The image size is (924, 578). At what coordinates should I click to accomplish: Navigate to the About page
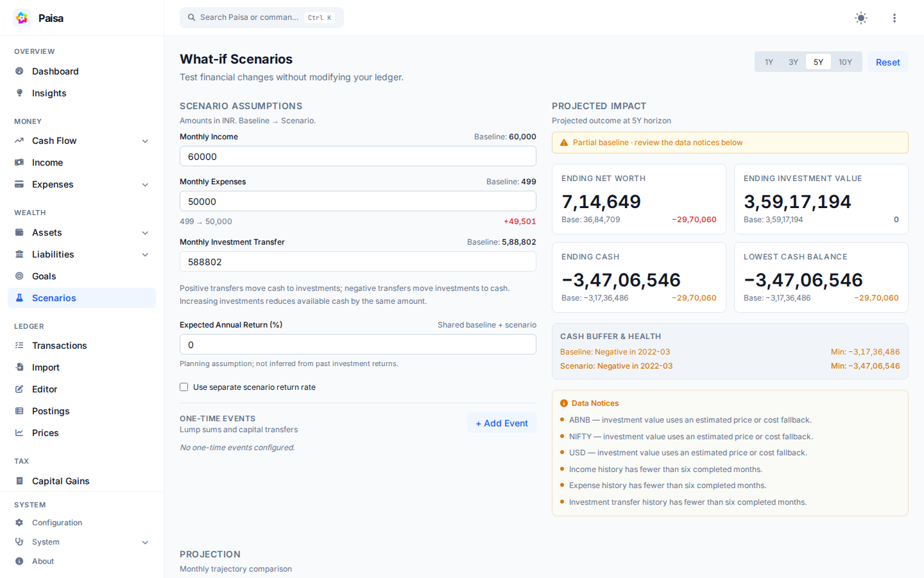click(81, 561)
